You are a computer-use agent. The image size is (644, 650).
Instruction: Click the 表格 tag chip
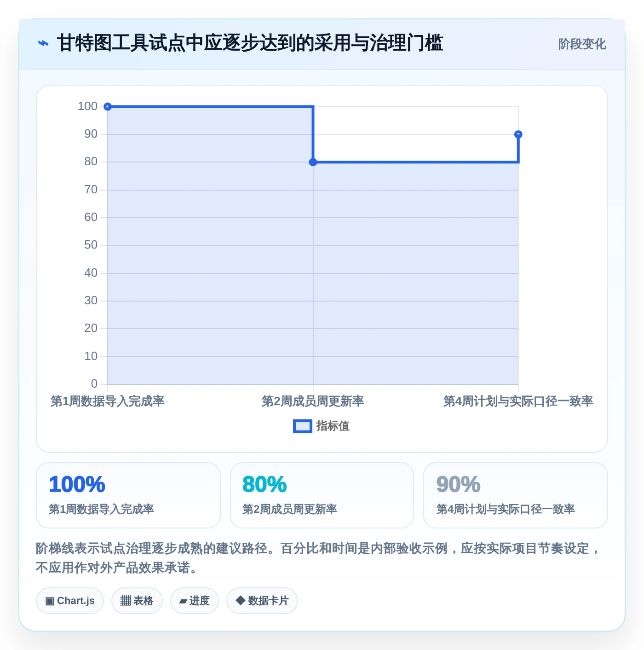(x=137, y=601)
